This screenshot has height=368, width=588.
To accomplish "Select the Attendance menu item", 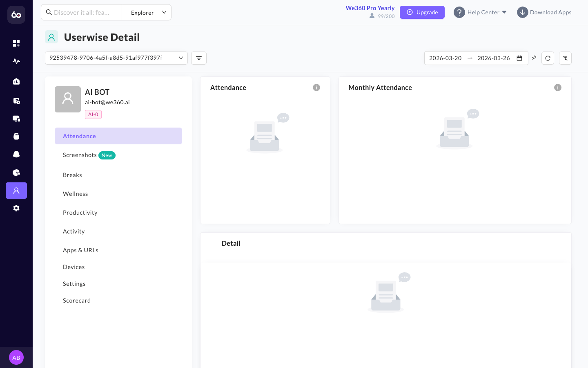I will point(118,136).
